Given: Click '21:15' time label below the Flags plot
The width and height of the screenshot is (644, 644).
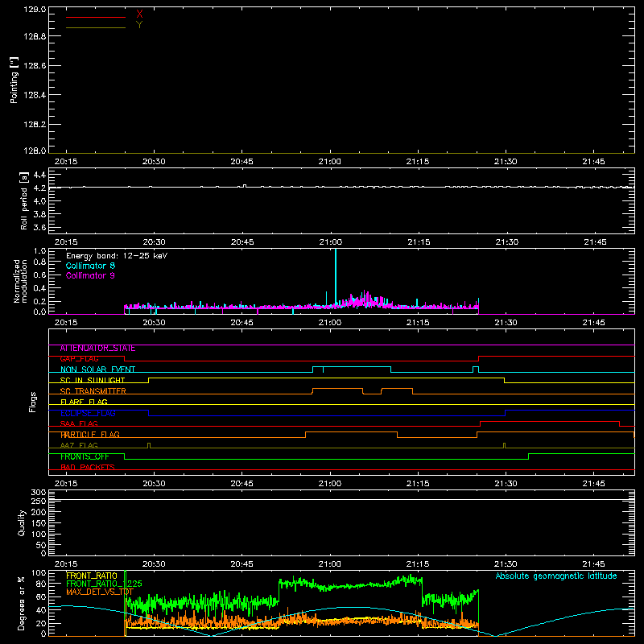Looking at the screenshot, I should click(x=418, y=484).
